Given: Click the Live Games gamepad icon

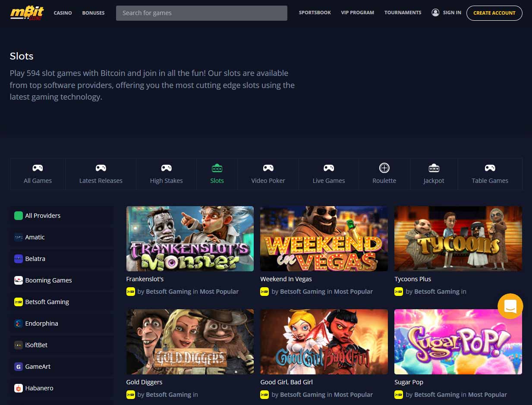Looking at the screenshot, I should [329, 168].
